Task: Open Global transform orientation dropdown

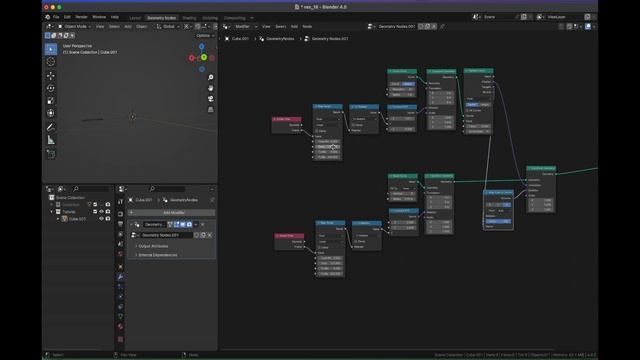Action: pyautogui.click(x=168, y=27)
